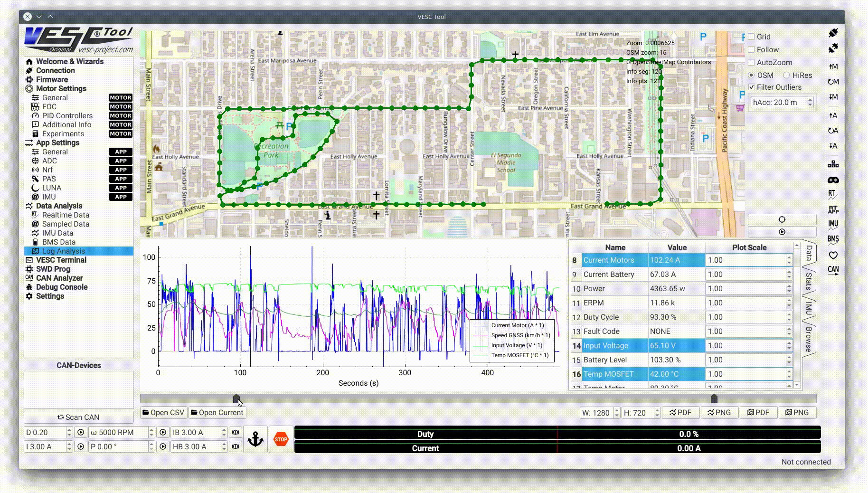The image size is (868, 493).
Task: Click the RT realtime data icon
Action: (x=832, y=194)
